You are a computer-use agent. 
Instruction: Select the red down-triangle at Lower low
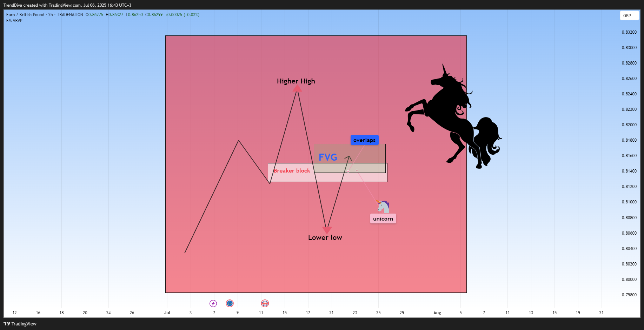pos(327,230)
